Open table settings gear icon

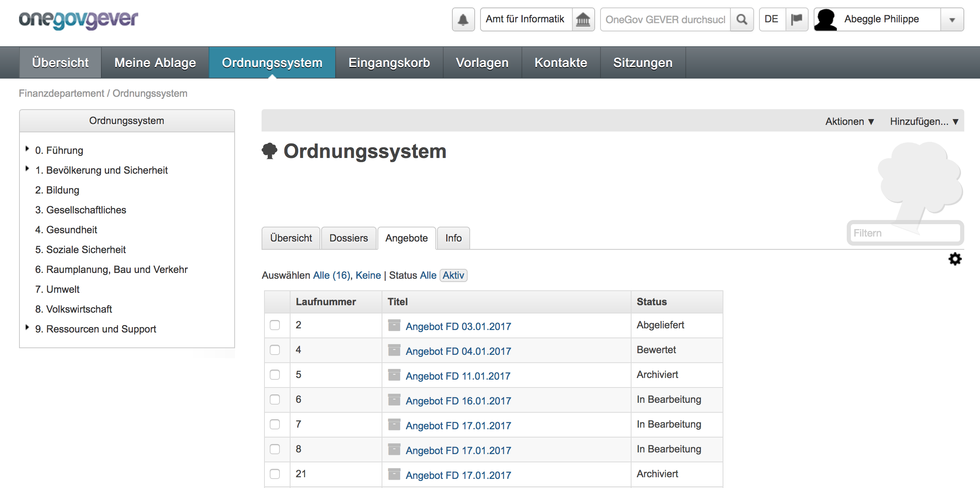pyautogui.click(x=955, y=259)
